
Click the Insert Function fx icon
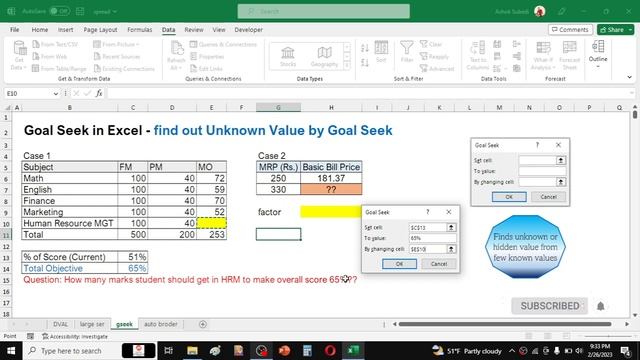pyautogui.click(x=99, y=93)
